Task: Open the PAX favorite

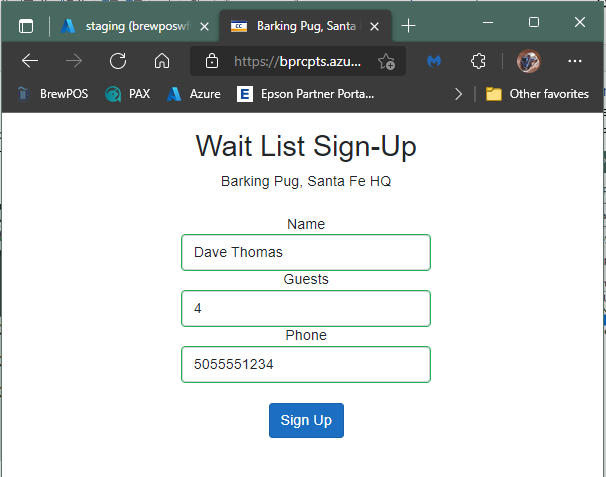Action: coord(128,94)
